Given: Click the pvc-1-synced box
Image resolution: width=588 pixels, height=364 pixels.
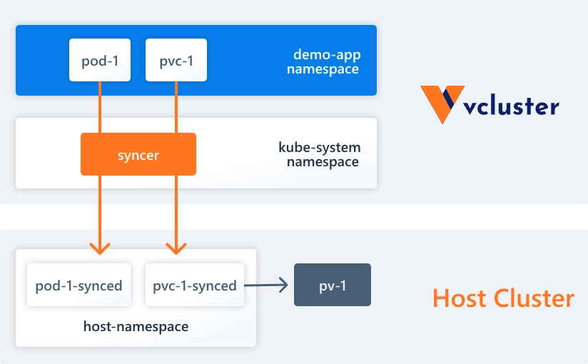Looking at the screenshot, I should click(x=195, y=285).
